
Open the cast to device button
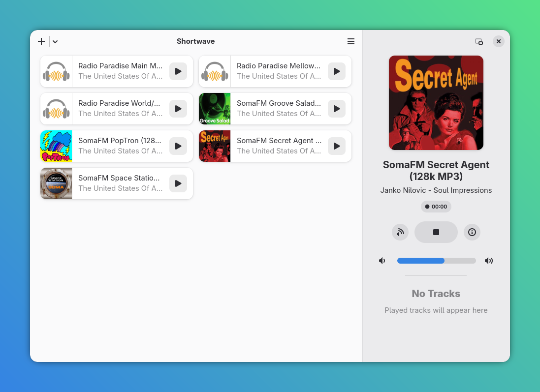click(x=400, y=232)
